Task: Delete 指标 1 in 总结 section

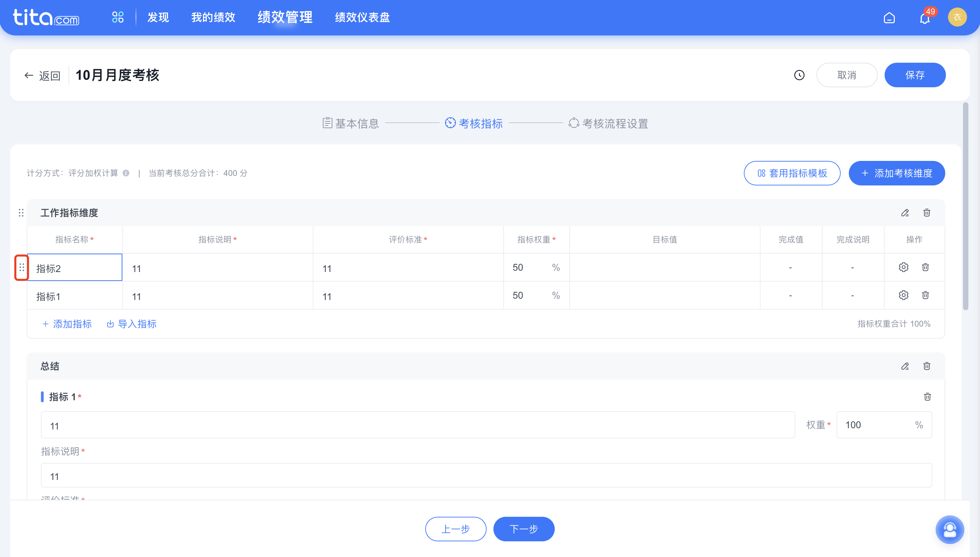Action: coord(927,397)
